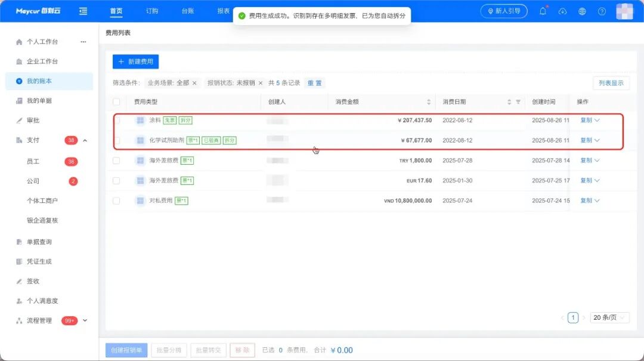The width and height of the screenshot is (644, 361).
Task: Expand the 流程管理 sidebar menu
Action: 85,320
